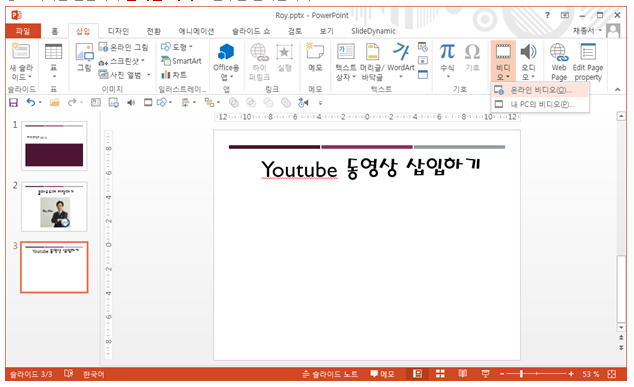
Task: Click the 53 % zoom level
Action: pos(590,374)
